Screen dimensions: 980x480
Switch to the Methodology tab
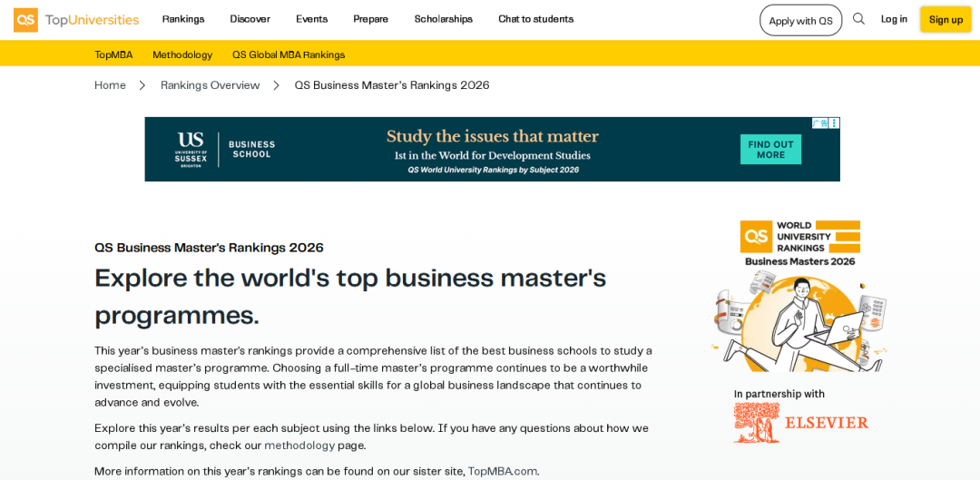(x=182, y=54)
